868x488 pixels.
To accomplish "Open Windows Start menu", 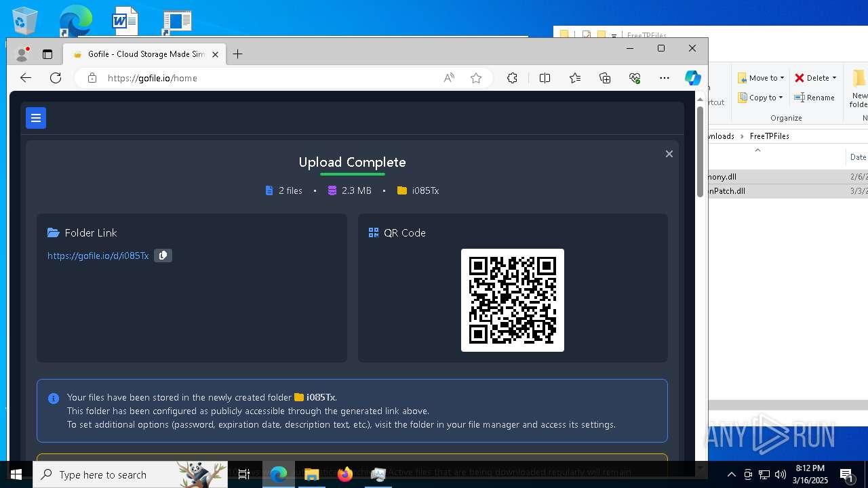I will (x=16, y=474).
